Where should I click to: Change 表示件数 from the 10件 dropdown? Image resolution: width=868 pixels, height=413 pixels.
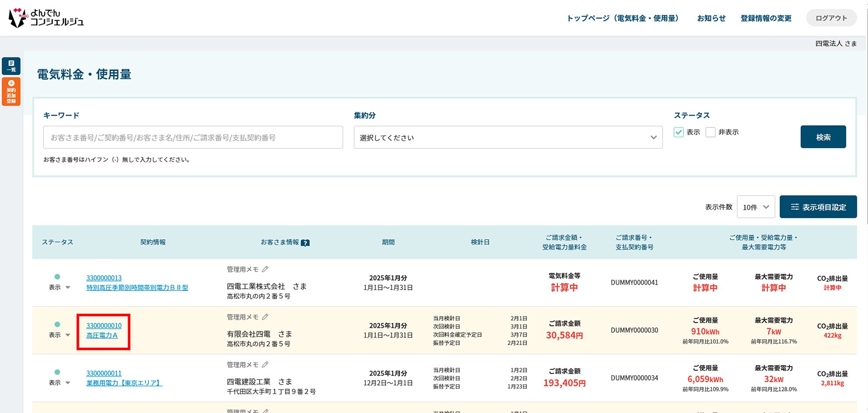coord(756,207)
